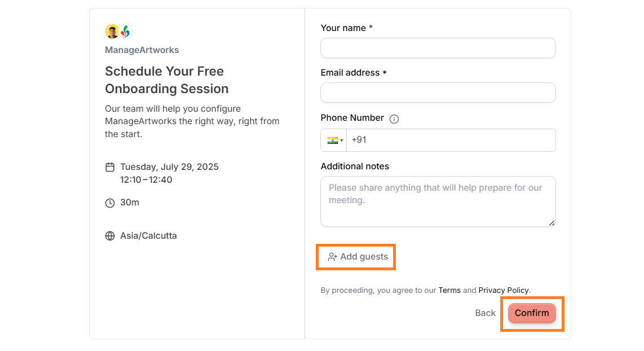Click the add person icon in Add guests
This screenshot has width=644, height=351.
click(x=332, y=257)
